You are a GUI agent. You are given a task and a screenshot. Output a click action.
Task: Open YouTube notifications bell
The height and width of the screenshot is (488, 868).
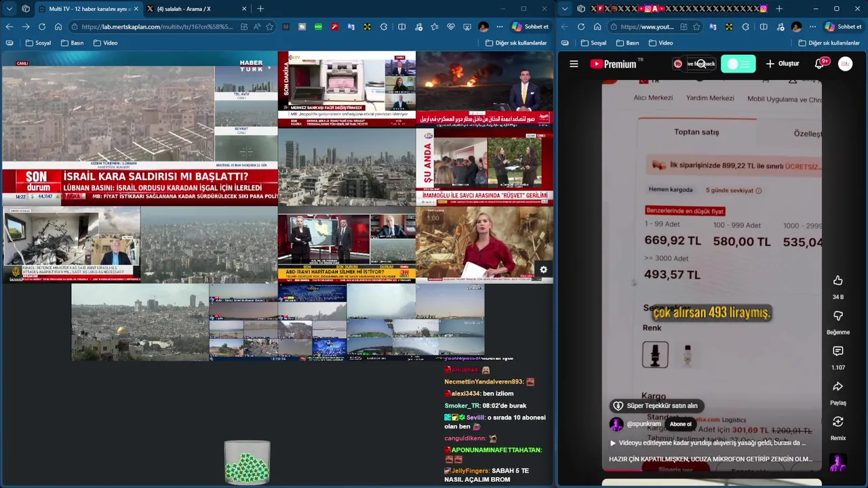pos(819,64)
